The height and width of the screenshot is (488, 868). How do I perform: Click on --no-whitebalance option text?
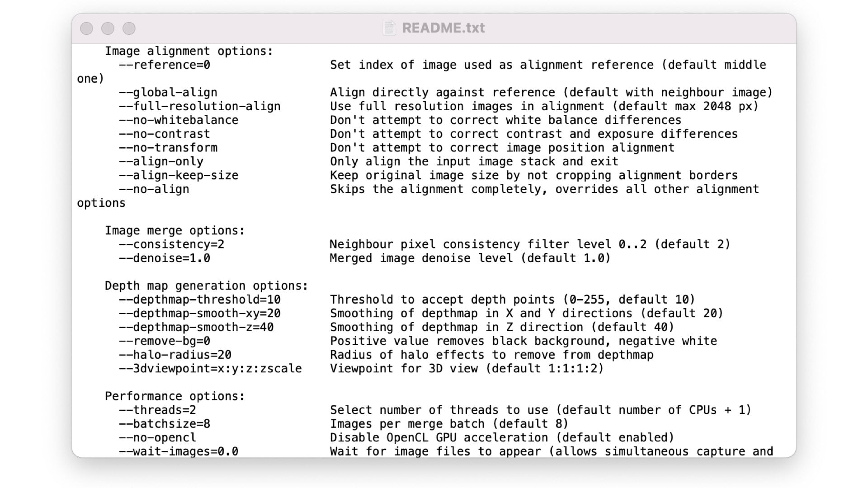point(179,120)
